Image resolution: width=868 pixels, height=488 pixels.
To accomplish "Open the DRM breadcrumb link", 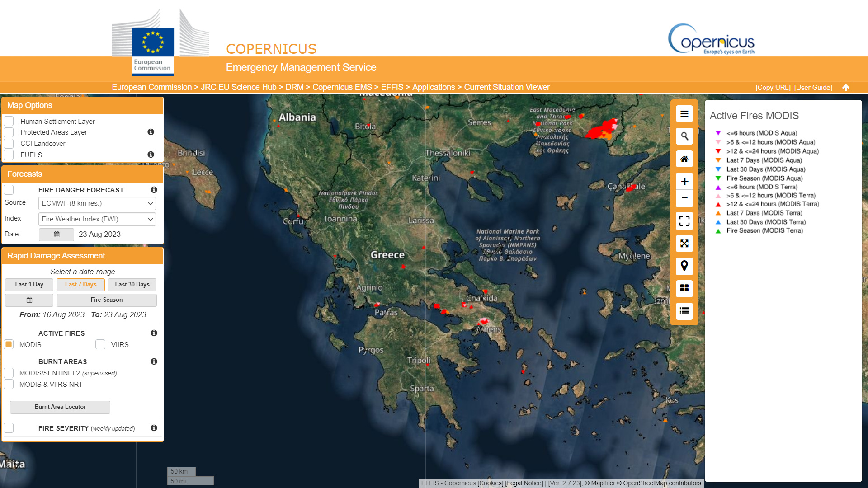I will click(x=294, y=87).
